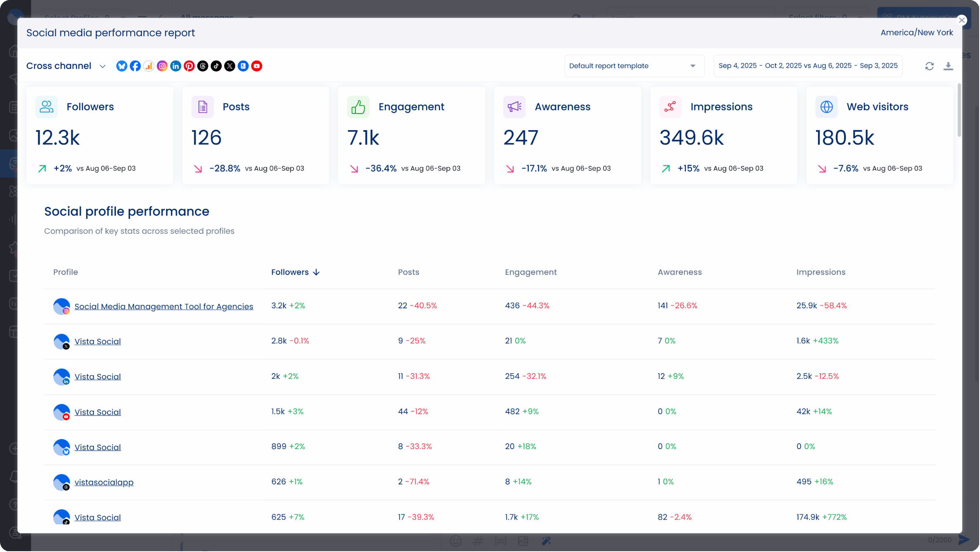Open the Google Analytics channel icon
The width and height of the screenshot is (980, 552).
coord(149,66)
